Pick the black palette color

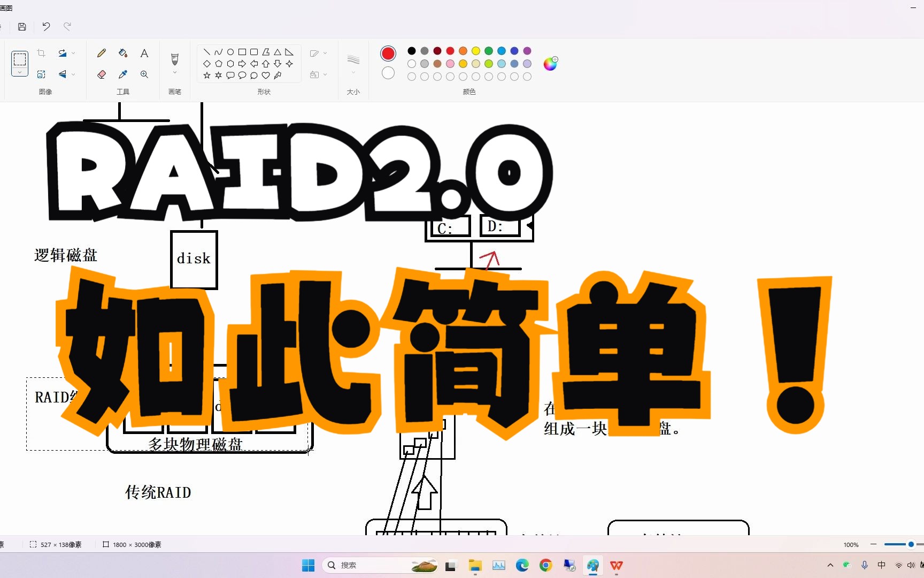[x=412, y=51]
